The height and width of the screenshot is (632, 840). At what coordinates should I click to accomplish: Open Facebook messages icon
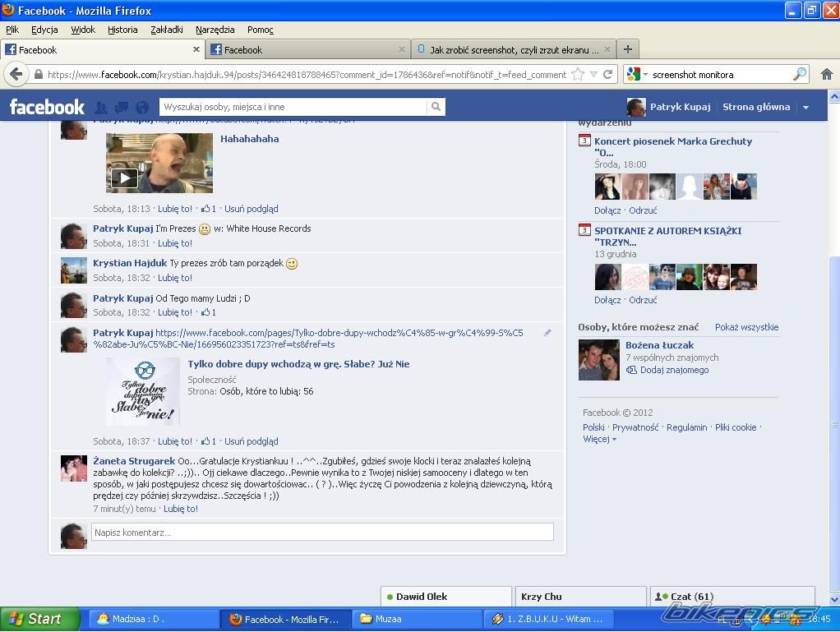pos(122,108)
